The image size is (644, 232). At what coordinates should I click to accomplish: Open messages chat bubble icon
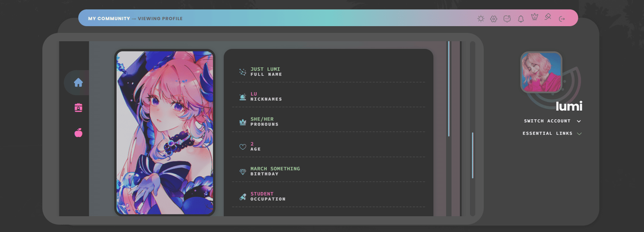[x=507, y=19]
